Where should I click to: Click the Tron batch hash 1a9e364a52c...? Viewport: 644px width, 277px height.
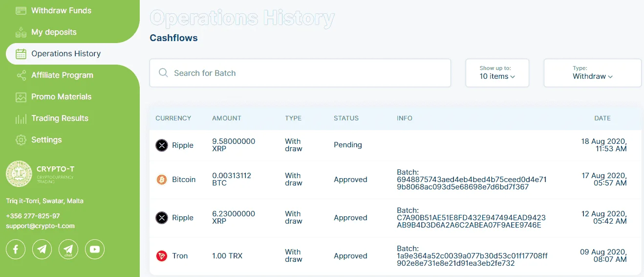[472, 259]
